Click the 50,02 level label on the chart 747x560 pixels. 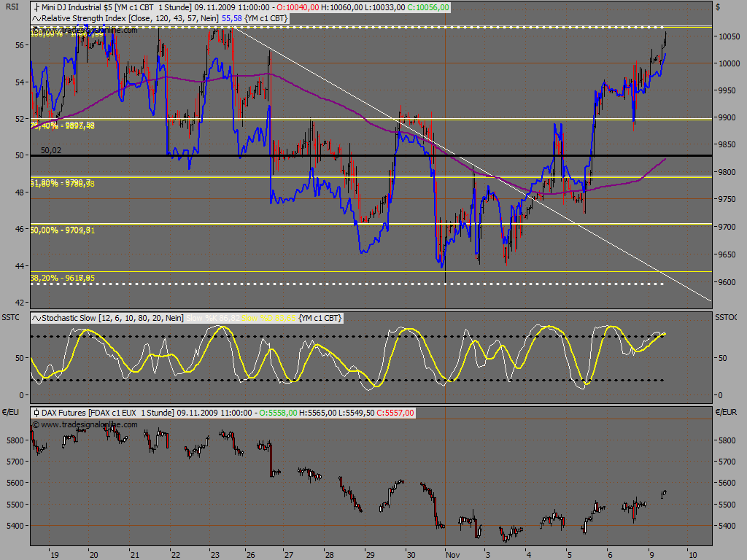[51, 150]
